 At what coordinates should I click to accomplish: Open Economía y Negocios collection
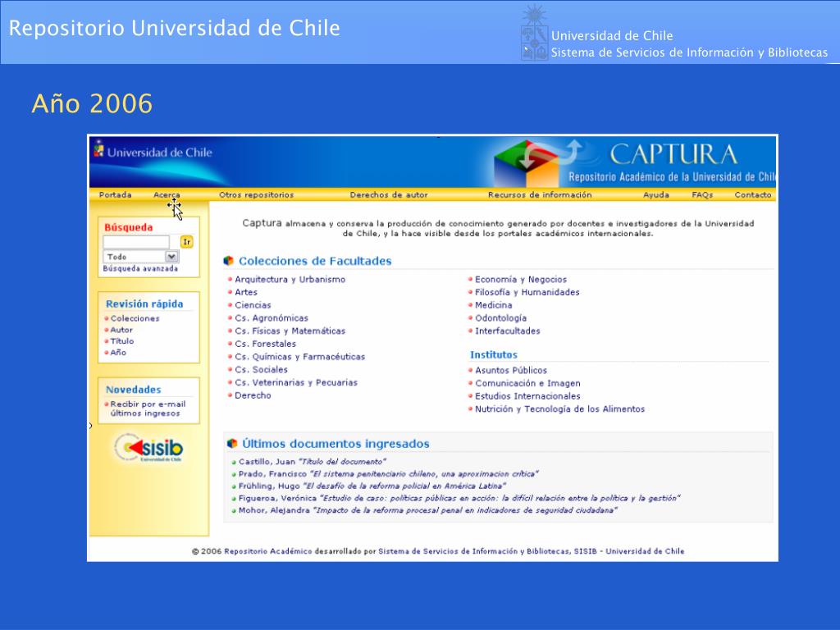tap(521, 280)
